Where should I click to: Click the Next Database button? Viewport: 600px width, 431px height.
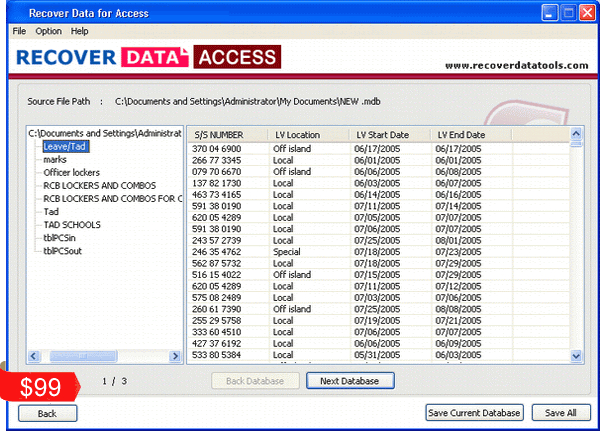pos(350,381)
